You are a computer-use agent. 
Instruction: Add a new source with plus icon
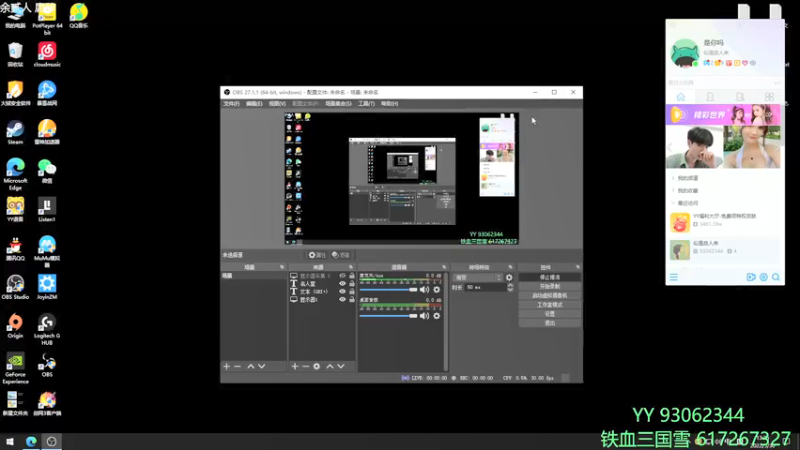click(294, 366)
